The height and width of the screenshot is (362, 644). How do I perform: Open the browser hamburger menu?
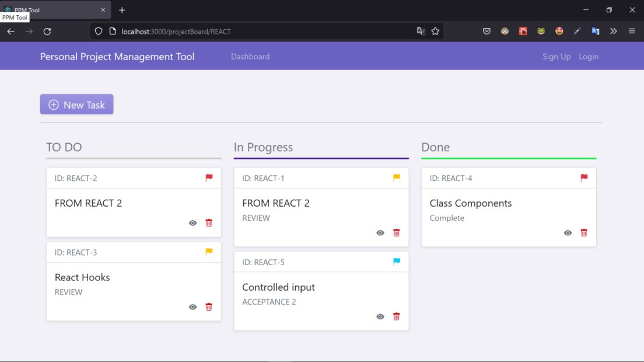click(x=632, y=31)
